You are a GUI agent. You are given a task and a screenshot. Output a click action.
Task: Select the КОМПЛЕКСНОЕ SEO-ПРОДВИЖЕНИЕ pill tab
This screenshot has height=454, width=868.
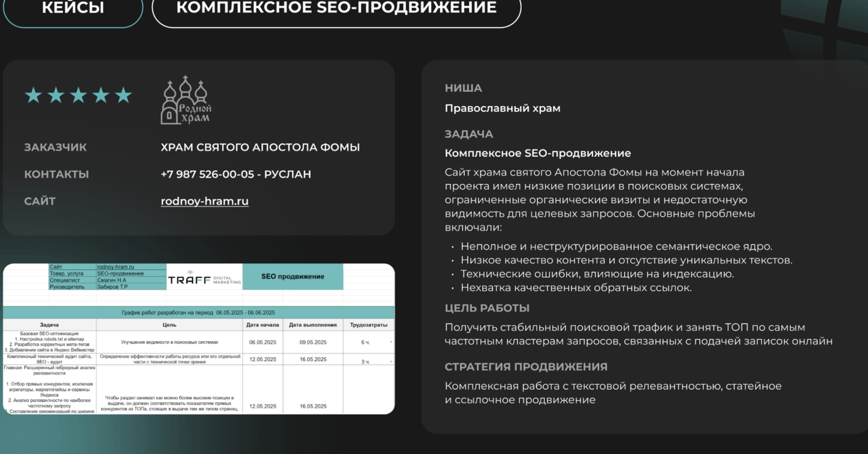[336, 9]
